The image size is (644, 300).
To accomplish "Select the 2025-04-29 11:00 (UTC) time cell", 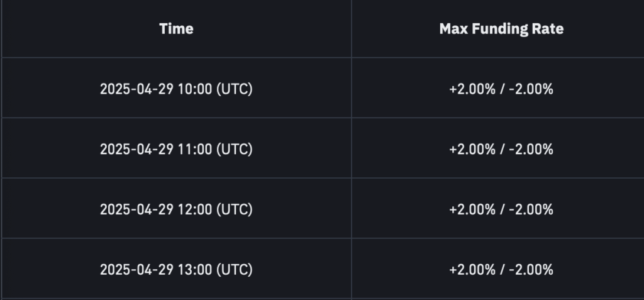I will click(x=176, y=149).
